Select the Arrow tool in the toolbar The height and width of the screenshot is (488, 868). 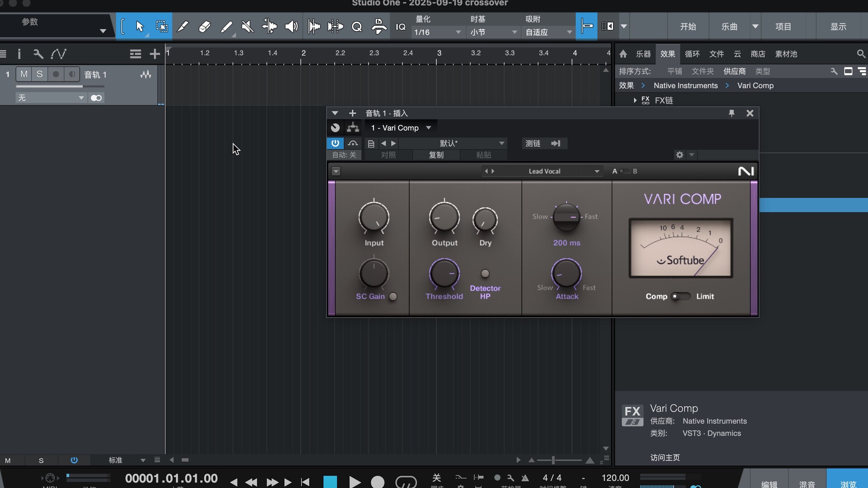pyautogui.click(x=140, y=27)
